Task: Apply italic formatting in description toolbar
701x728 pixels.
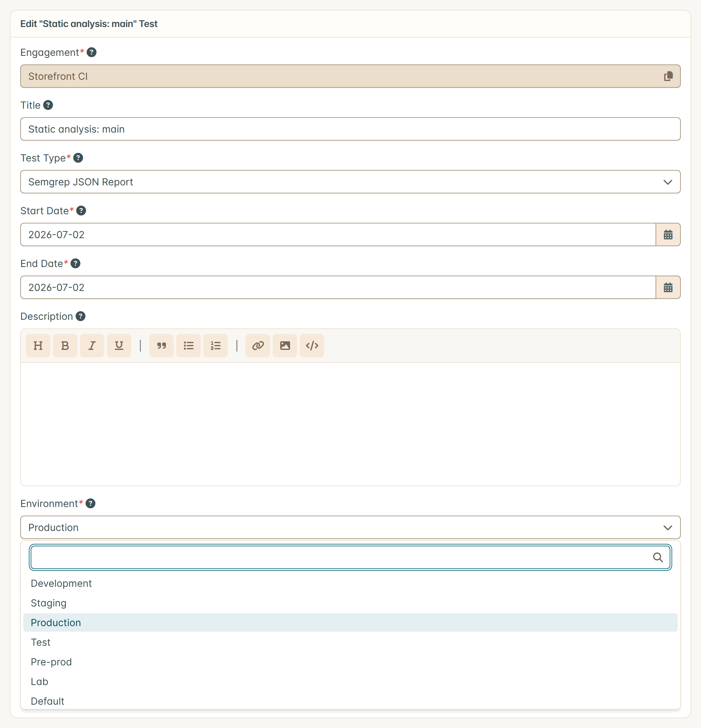Action: click(x=92, y=345)
